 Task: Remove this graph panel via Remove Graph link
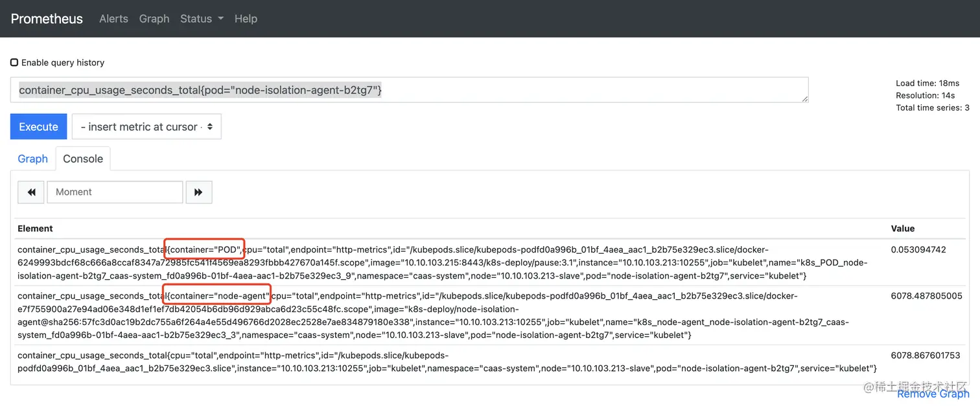pos(933,394)
